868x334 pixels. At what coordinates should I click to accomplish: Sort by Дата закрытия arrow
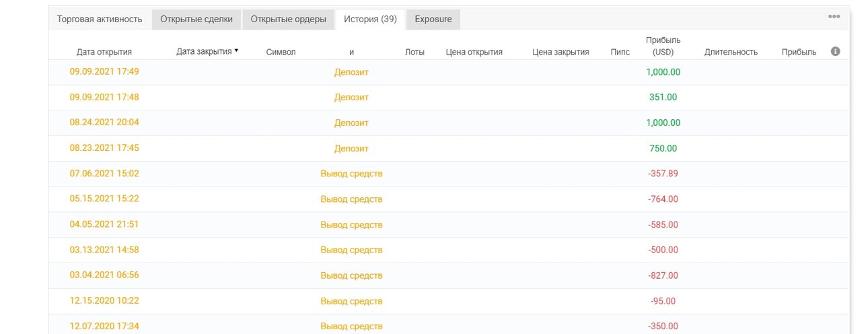[236, 51]
